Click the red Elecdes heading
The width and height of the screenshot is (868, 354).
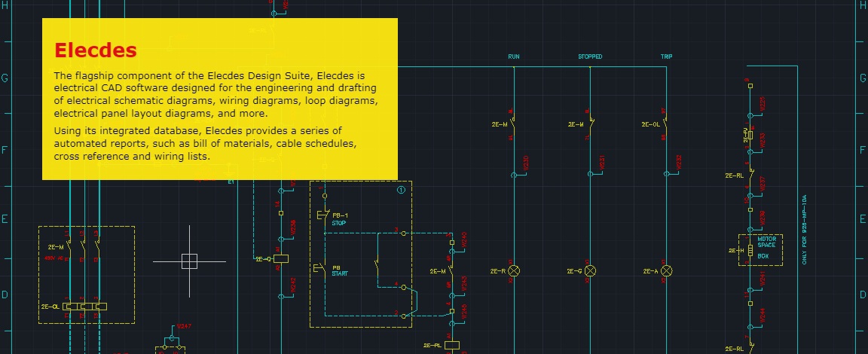coord(95,50)
